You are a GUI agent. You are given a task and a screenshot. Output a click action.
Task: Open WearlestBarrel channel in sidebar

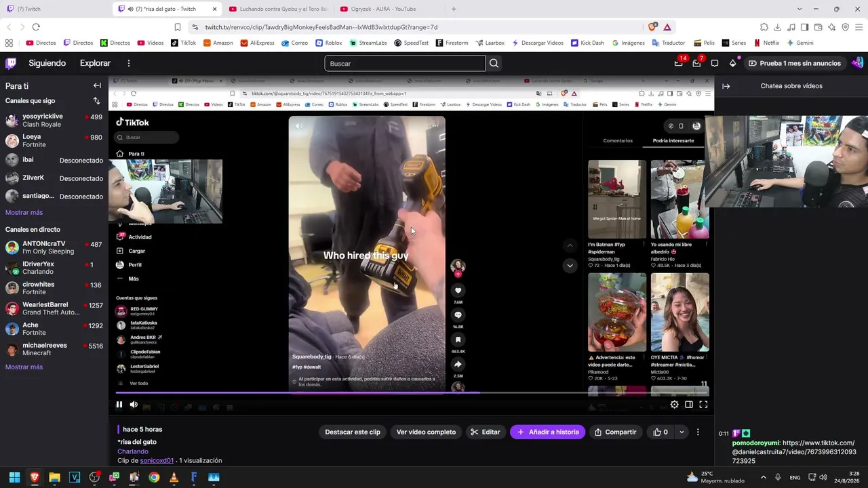click(x=54, y=308)
